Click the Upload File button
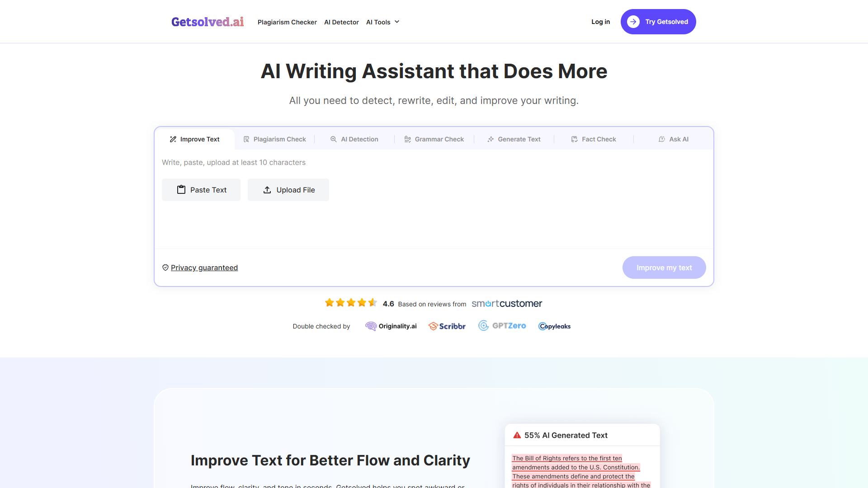The height and width of the screenshot is (488, 868). 288,190
